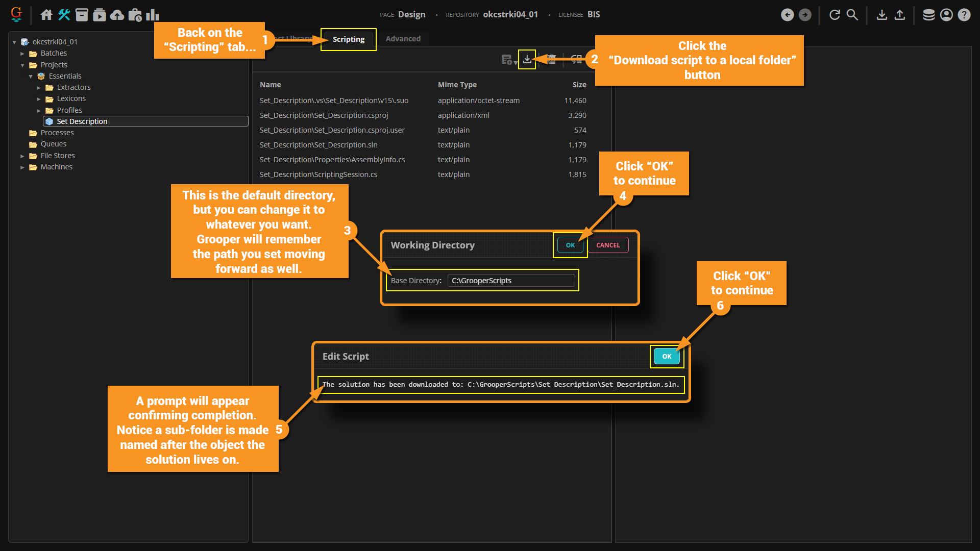
Task: Expand the Batches folder
Action: coord(22,54)
